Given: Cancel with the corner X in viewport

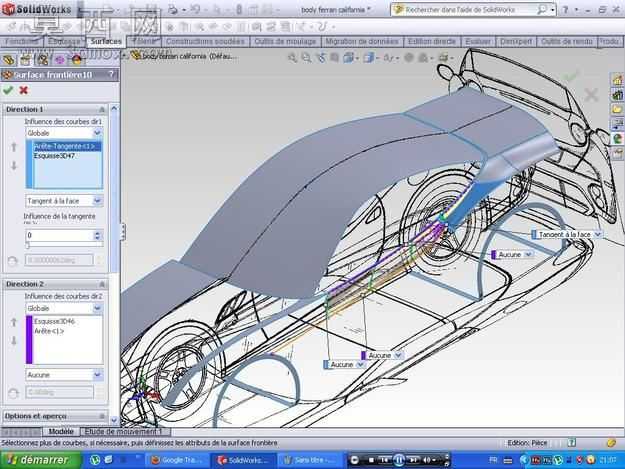Looking at the screenshot, I should (x=591, y=95).
